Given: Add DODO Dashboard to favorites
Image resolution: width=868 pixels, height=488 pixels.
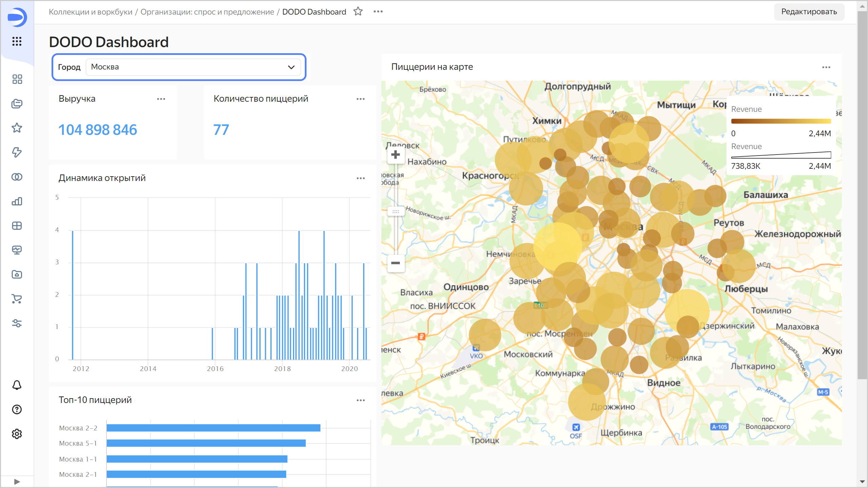Looking at the screenshot, I should click(x=358, y=12).
